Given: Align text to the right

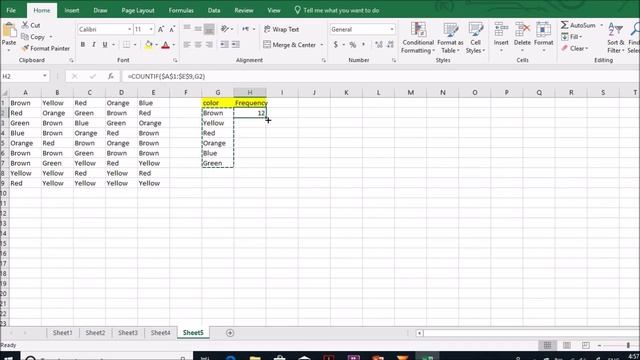Looking at the screenshot, I should point(209,44).
